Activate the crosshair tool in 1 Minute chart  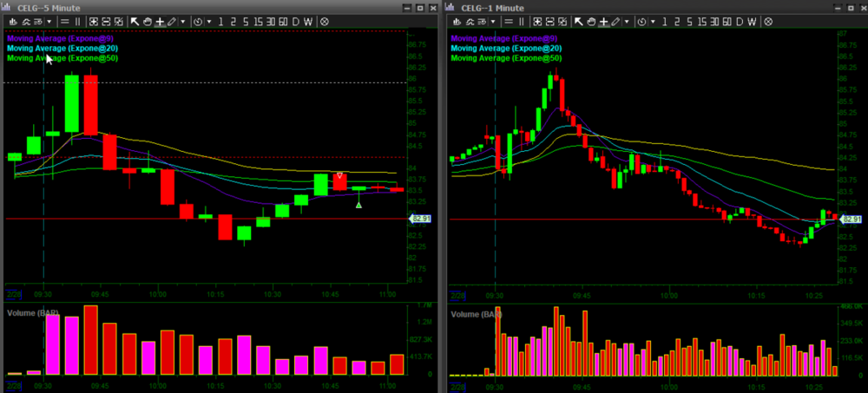[603, 21]
